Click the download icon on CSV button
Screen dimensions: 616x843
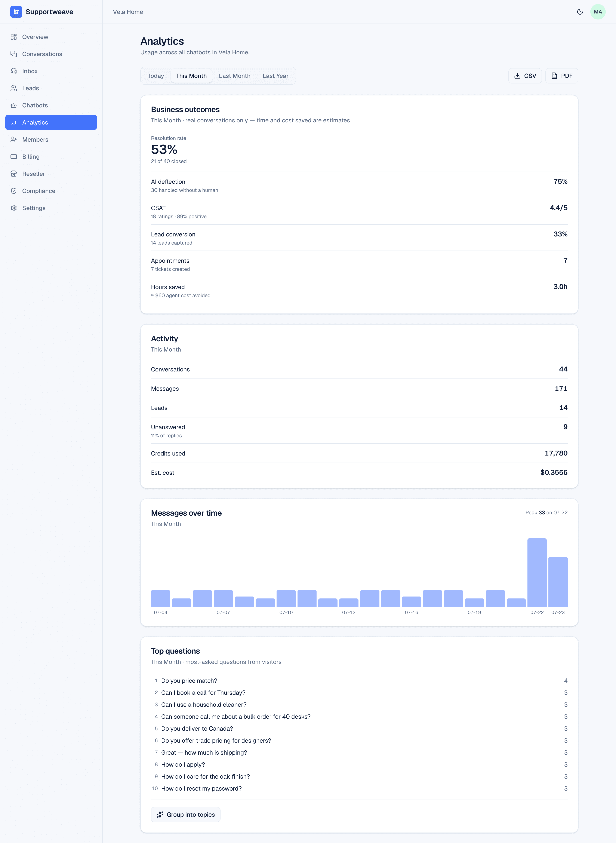coord(517,76)
